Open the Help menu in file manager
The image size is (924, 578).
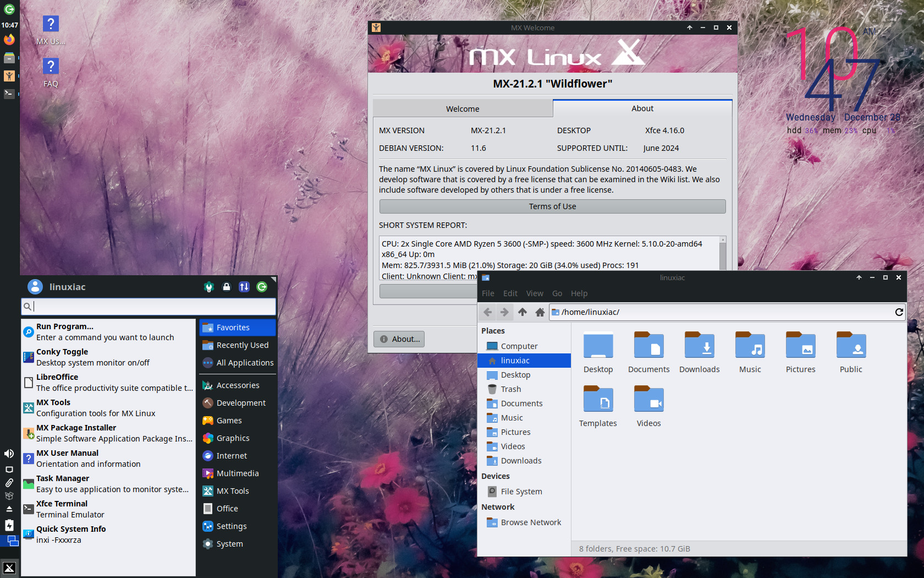pyautogui.click(x=579, y=293)
